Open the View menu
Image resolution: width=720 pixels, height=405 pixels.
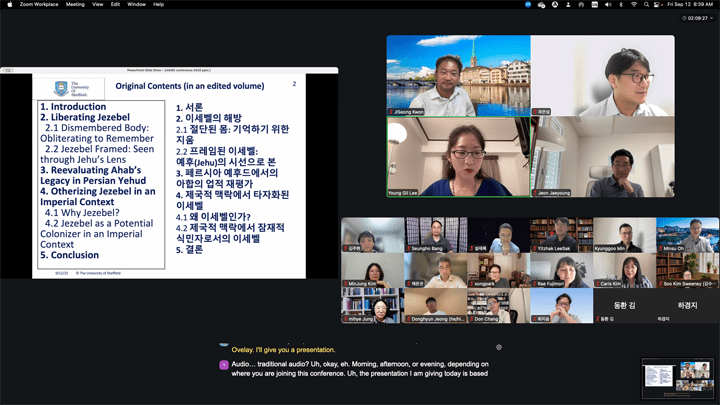click(98, 4)
